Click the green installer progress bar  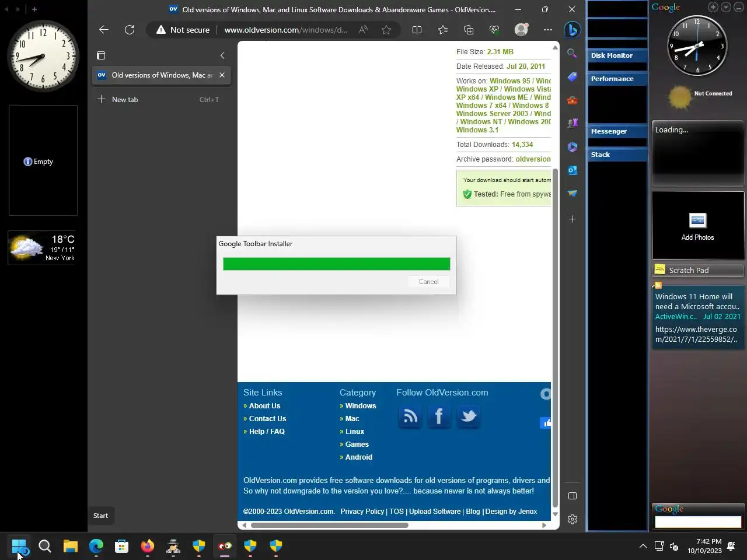pos(337,264)
